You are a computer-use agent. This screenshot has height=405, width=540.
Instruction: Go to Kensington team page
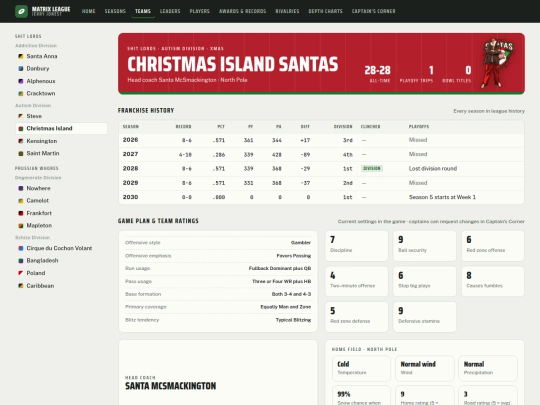coord(61,141)
